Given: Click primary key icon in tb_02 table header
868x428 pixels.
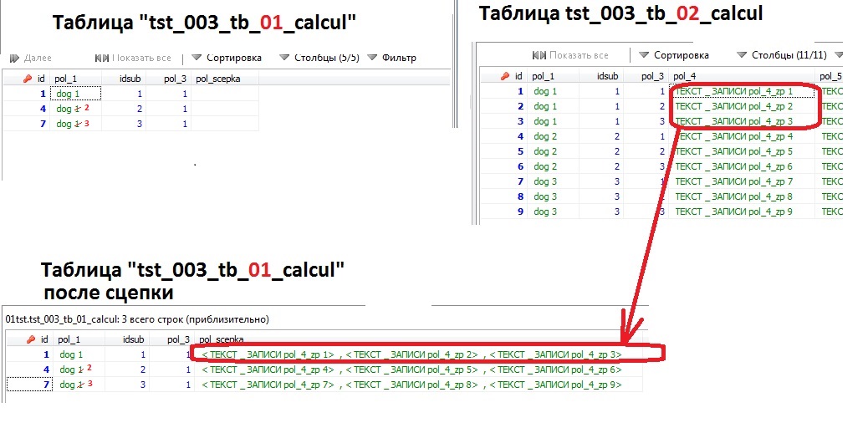Looking at the screenshot, I should pyautogui.click(x=505, y=76).
